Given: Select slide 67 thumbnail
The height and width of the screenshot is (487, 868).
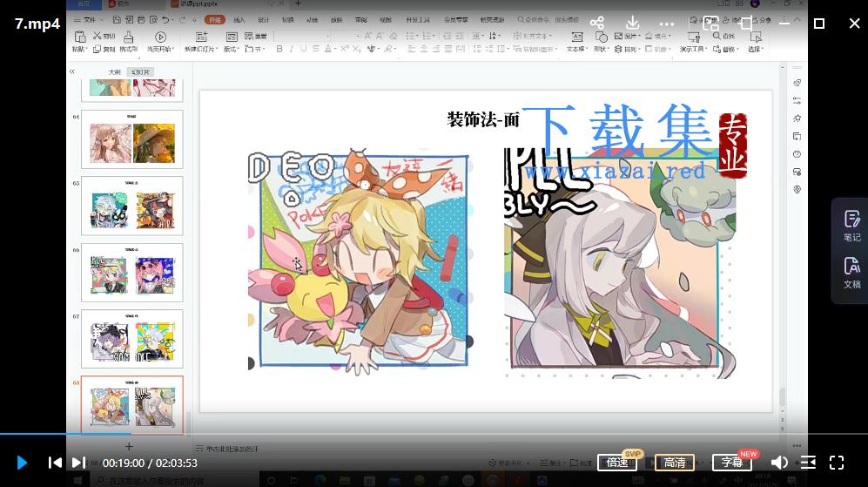Looking at the screenshot, I should (x=131, y=339).
